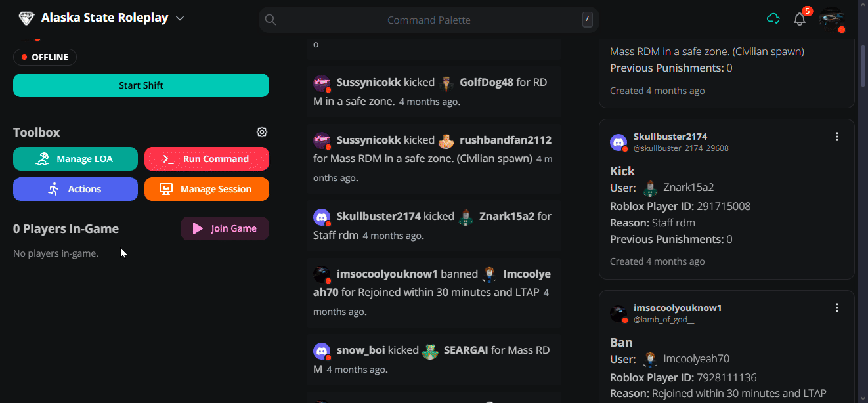Click the Discord icon beside Skullbuster2174's log entry
The width and height of the screenshot is (868, 403).
coord(322,217)
